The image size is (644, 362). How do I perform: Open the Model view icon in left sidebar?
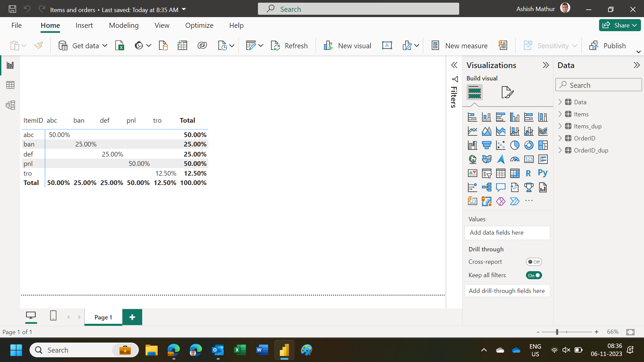[x=10, y=105]
